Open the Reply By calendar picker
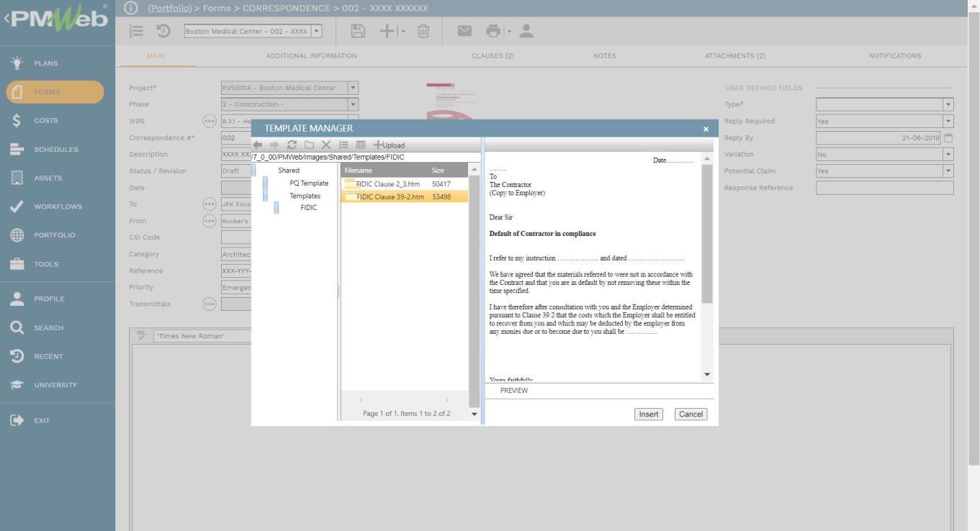The height and width of the screenshot is (531, 980). point(948,137)
